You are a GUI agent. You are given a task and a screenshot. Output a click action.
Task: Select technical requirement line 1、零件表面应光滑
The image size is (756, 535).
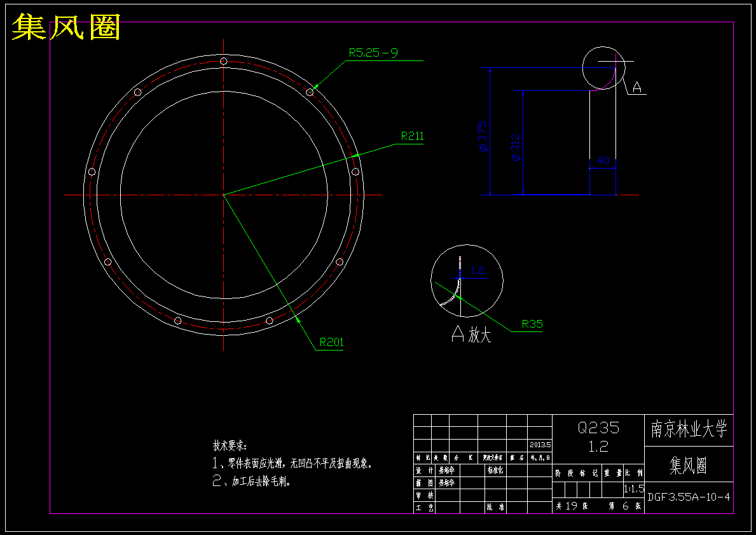pos(292,464)
